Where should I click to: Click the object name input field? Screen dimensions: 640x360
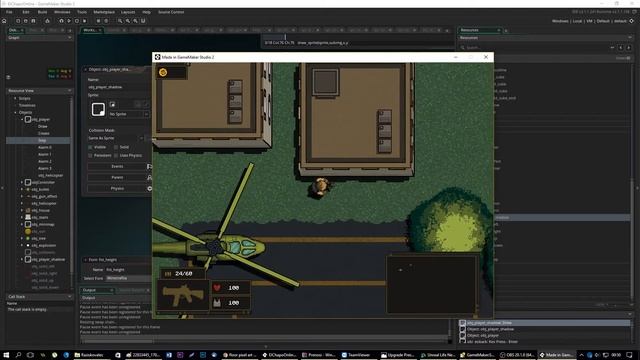[119, 87]
